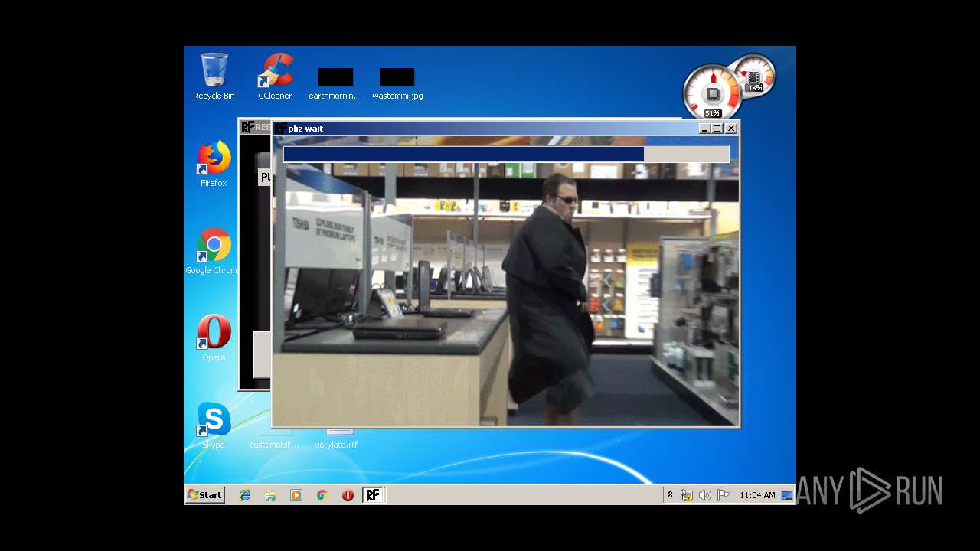Click the memory meter gadget showing 18%
980x551 pixels.
[x=754, y=75]
